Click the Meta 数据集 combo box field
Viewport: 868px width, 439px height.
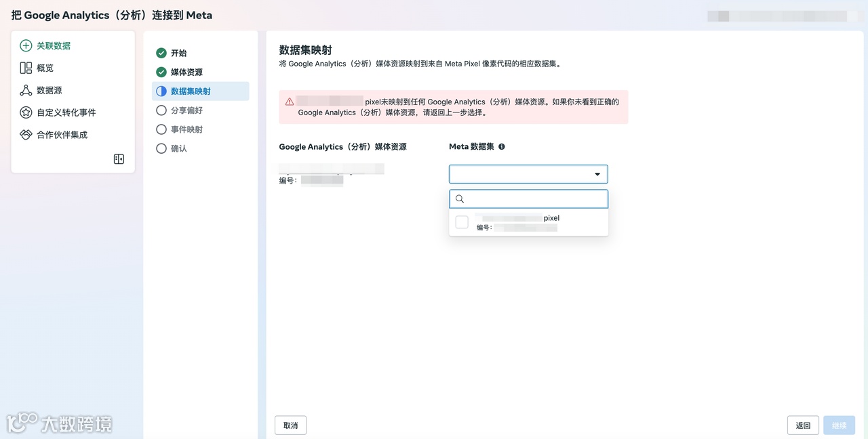(528, 174)
